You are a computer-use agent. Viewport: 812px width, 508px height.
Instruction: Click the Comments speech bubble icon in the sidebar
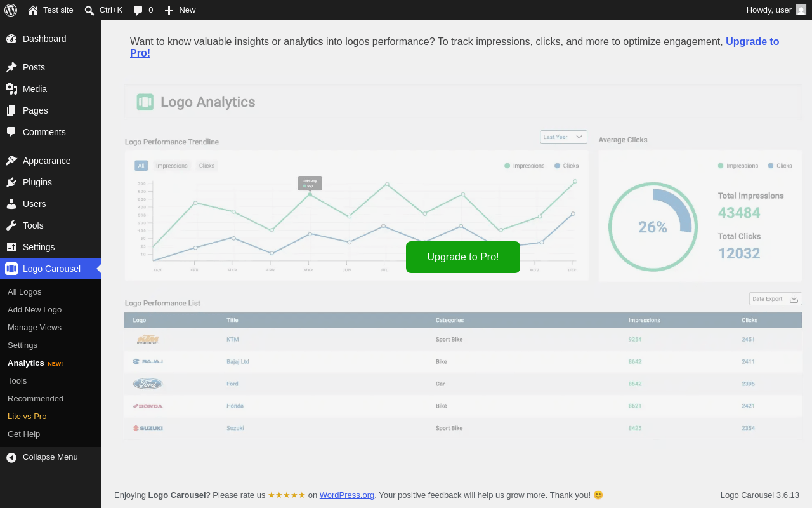point(11,132)
